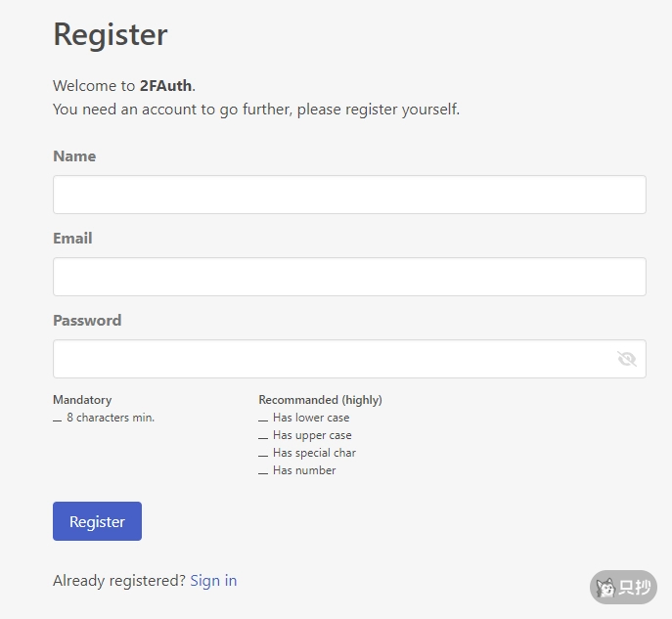The image size is (672, 619).
Task: Click the Mandatory rules heading
Action: pyautogui.click(x=82, y=400)
